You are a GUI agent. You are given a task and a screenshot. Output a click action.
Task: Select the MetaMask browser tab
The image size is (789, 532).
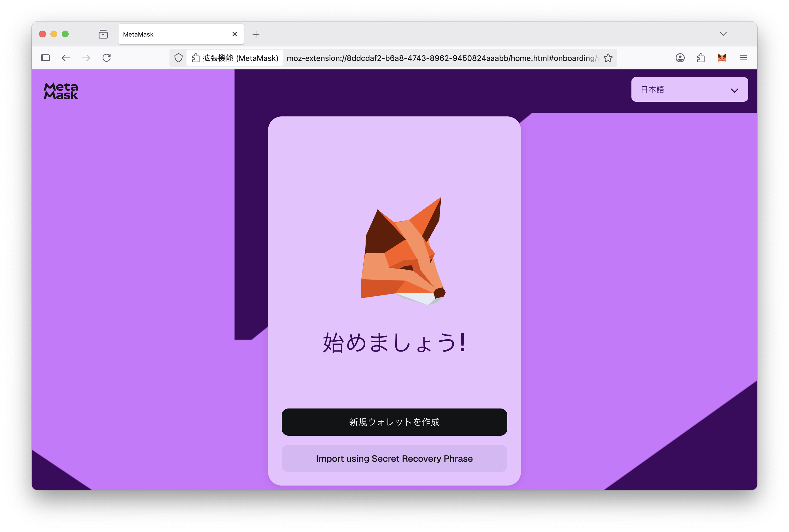[x=181, y=34]
